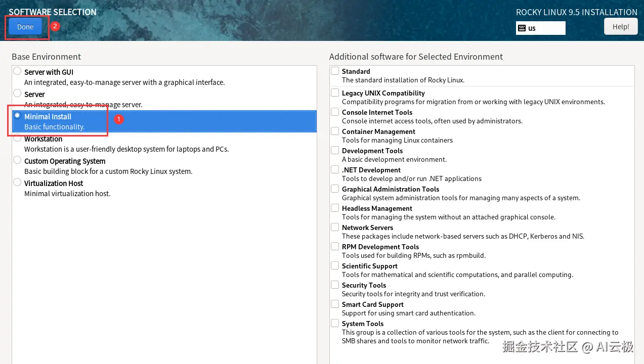Check the Scientific Support option
Screen dimensions: 644x364
335,265
